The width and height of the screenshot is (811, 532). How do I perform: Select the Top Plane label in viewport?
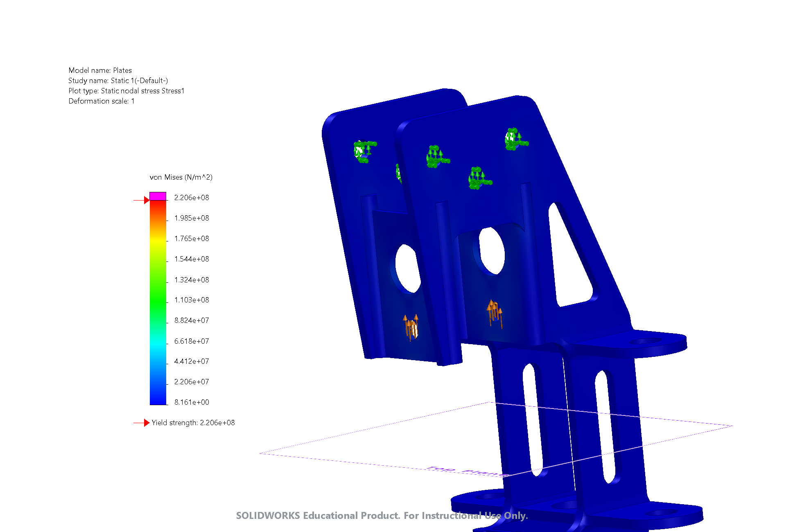pos(467,471)
